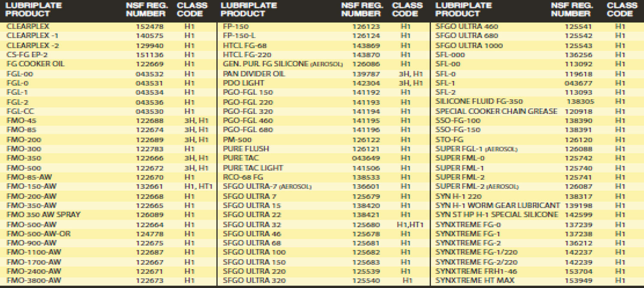
Task: Select NSF number 122675
Action: click(150, 243)
